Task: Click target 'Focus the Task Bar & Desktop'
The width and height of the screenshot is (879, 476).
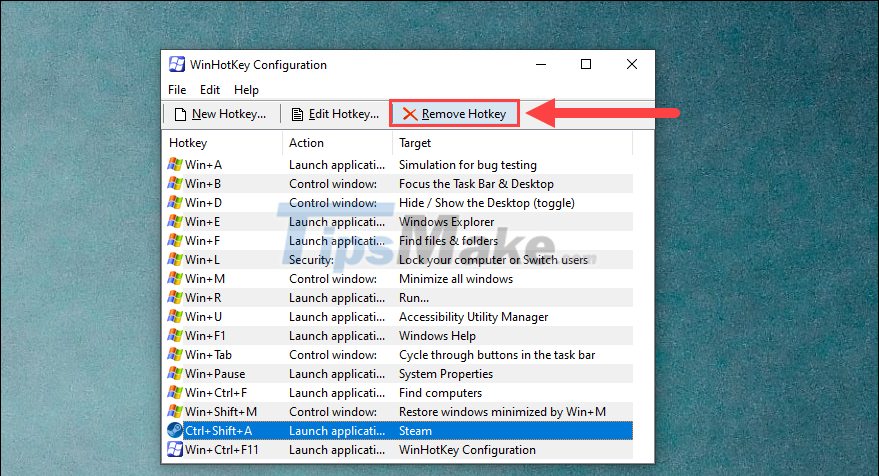Action: tap(476, 184)
